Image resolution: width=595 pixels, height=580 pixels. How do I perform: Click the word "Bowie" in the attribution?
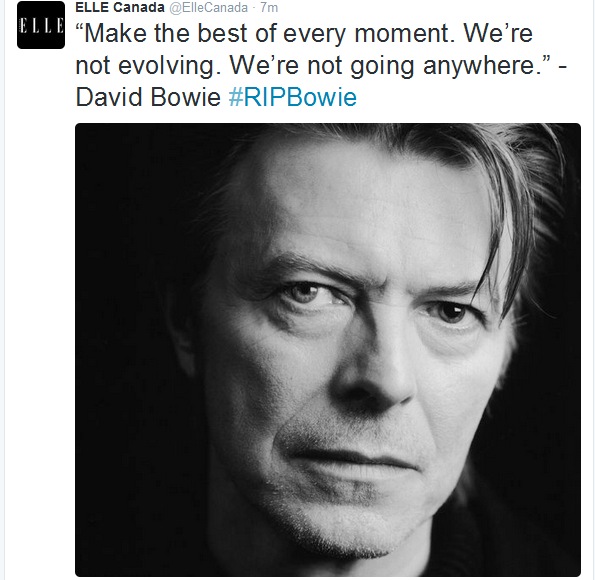point(186,97)
